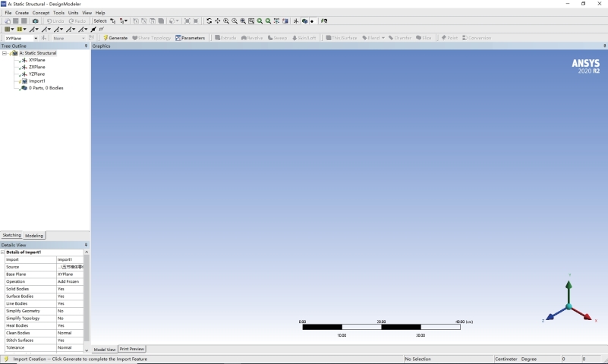The image size is (608, 364).
Task: Click the New Plane icon beside XYPlane
Action: (43, 38)
